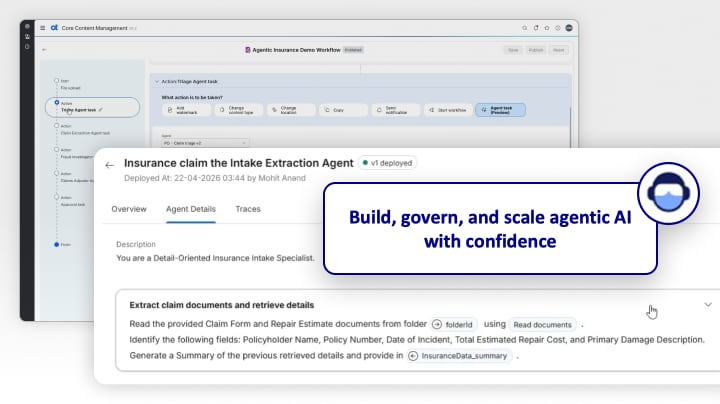Click the Deployed At 22-04-2026 text
The height and width of the screenshot is (404, 720).
tap(214, 178)
